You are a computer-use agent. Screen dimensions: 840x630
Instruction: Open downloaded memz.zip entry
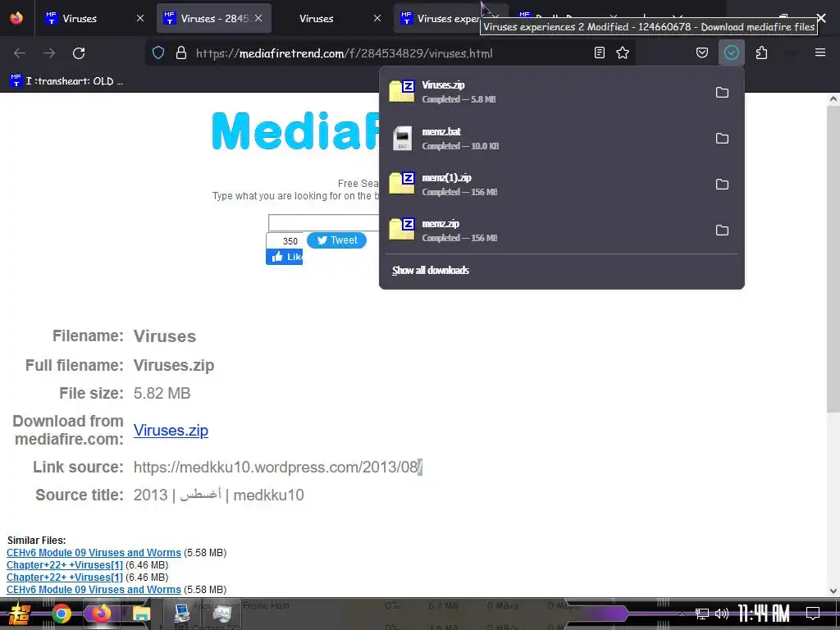coord(544,231)
